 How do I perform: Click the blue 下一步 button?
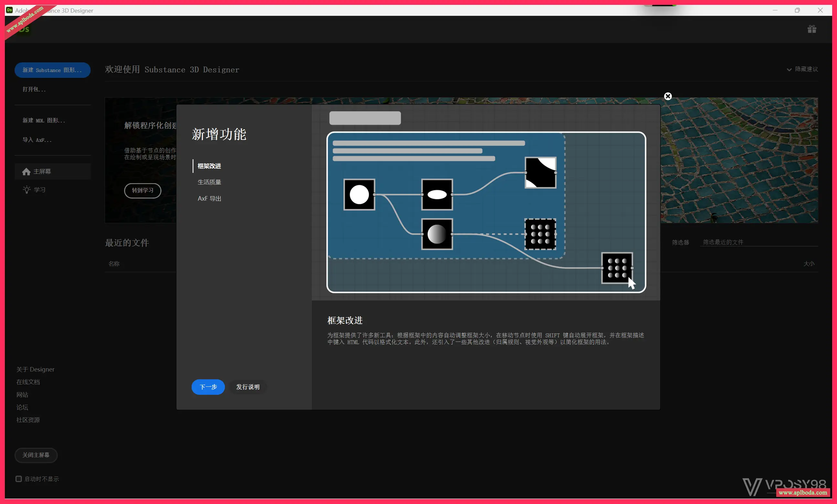coord(208,387)
